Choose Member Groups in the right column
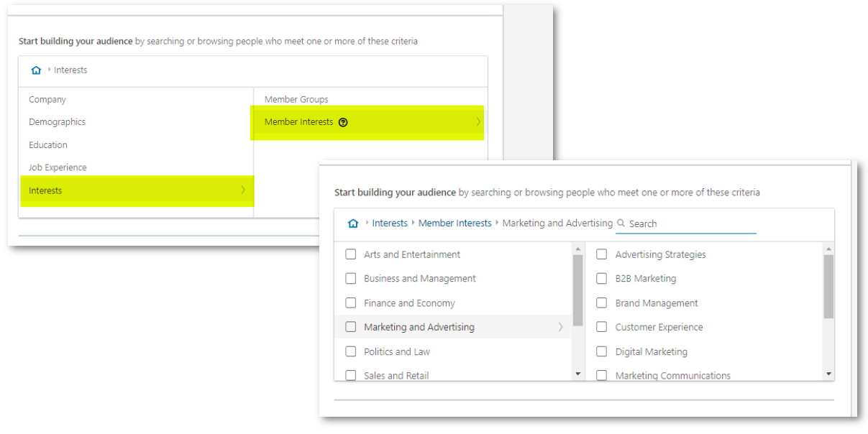The width and height of the screenshot is (868, 434). [296, 100]
